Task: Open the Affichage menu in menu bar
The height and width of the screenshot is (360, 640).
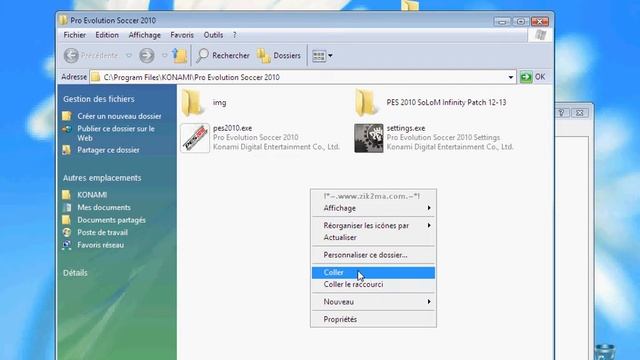Action: pyautogui.click(x=144, y=35)
